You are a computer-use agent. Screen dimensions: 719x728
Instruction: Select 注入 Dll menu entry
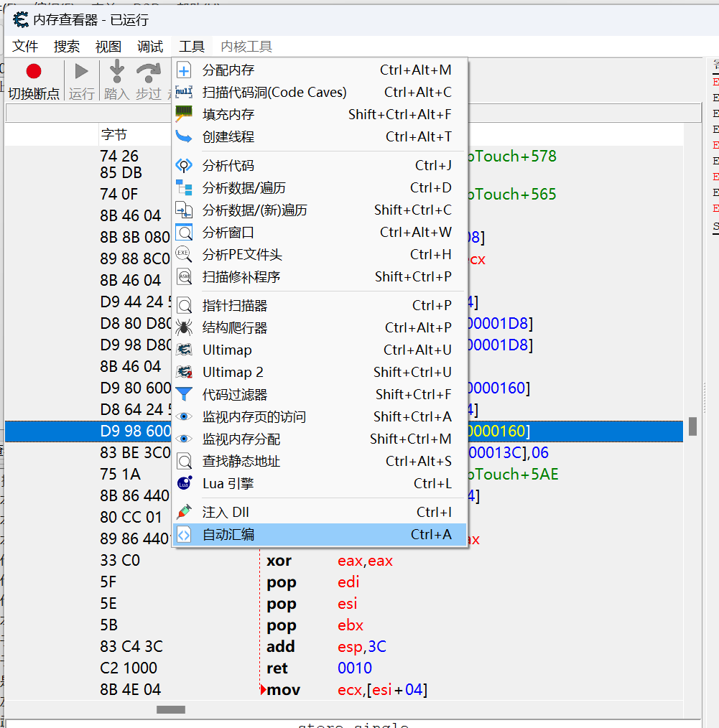[319, 512]
